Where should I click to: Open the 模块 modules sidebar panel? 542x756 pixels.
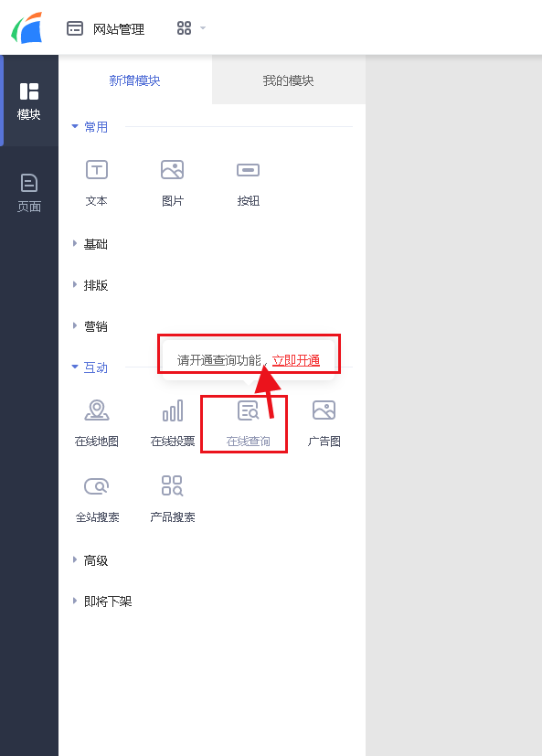[x=29, y=101]
